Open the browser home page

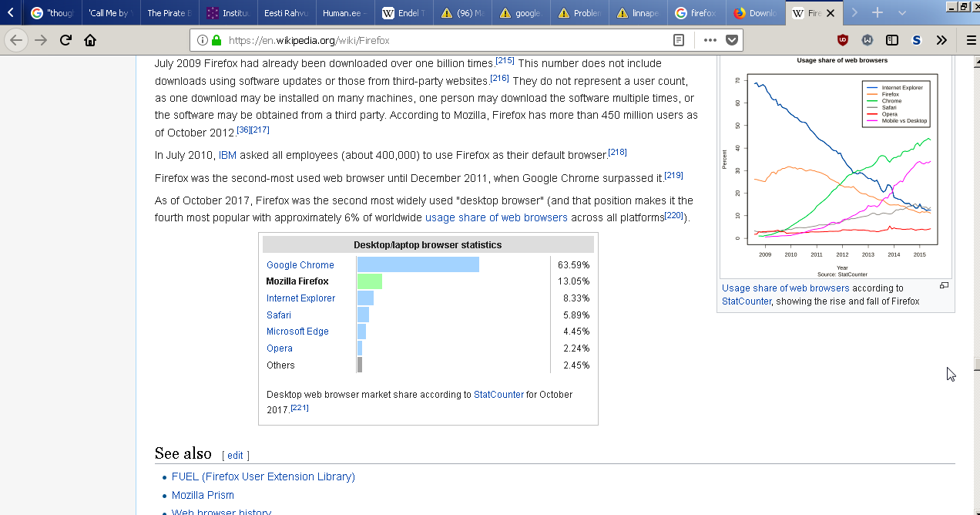tap(90, 40)
